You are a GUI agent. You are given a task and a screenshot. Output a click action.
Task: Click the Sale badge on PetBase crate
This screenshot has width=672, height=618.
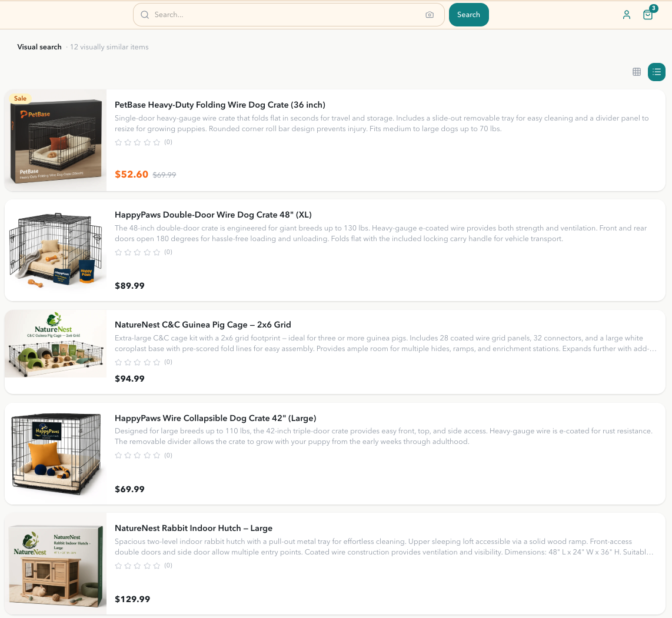point(20,99)
